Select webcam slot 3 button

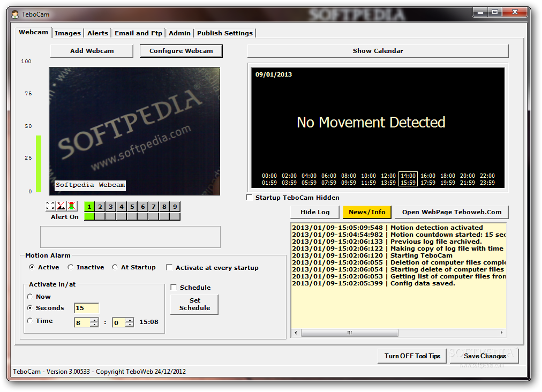coord(111,207)
